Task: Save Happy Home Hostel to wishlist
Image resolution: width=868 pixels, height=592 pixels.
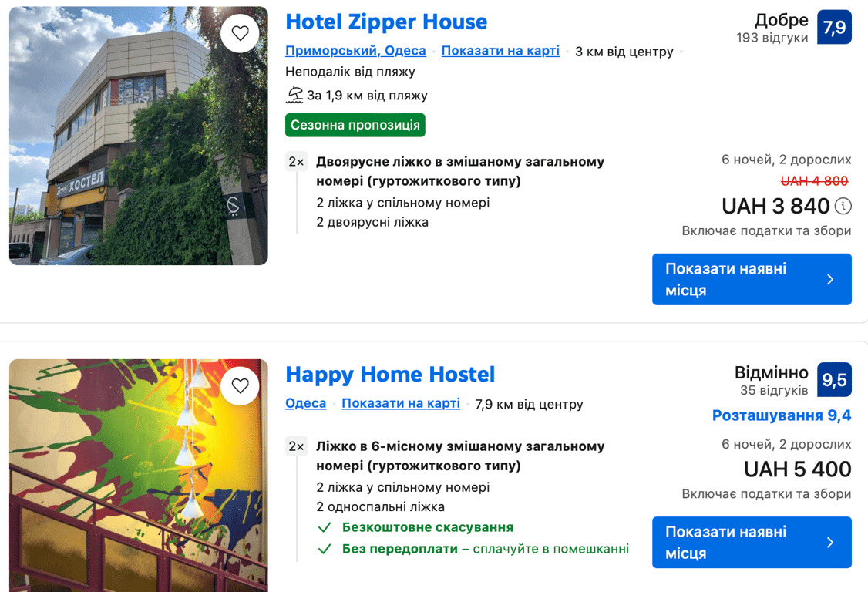Action: coord(241,385)
